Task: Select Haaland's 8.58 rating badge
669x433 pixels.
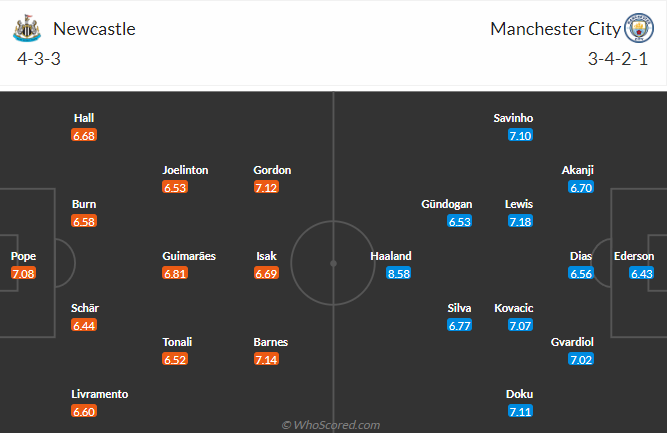Action: (x=398, y=273)
